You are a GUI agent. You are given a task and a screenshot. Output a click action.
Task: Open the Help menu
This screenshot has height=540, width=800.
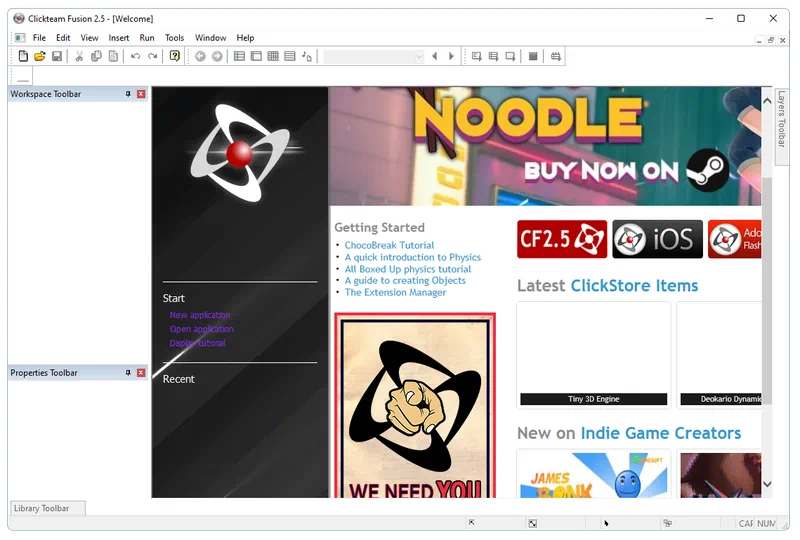tap(245, 38)
